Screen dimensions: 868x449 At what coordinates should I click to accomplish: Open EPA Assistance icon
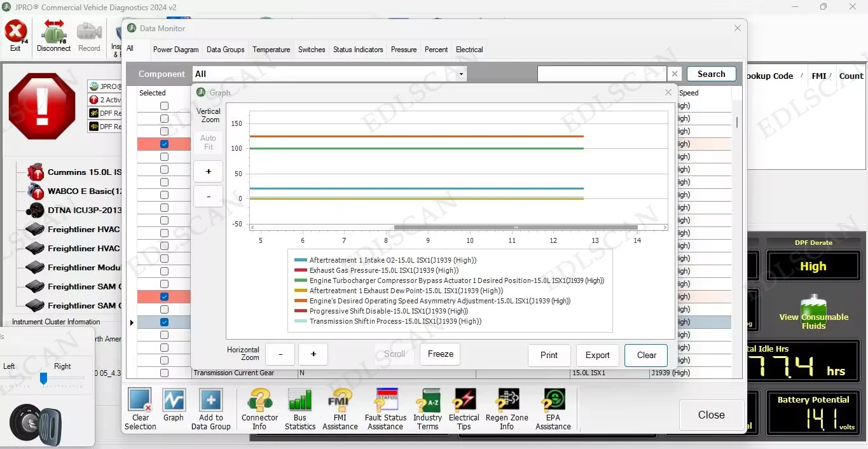553,401
